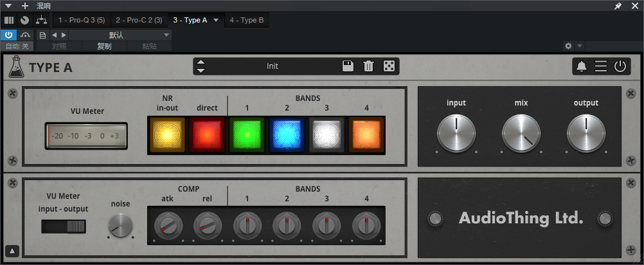The height and width of the screenshot is (265, 644).
Task: Click the lower band 1 knob
Action: [247, 226]
